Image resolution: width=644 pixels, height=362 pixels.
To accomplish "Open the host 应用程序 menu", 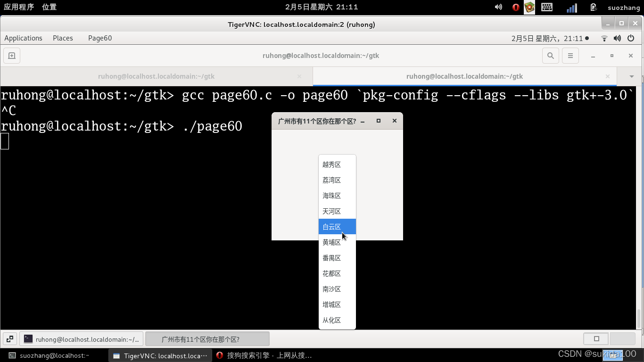I will click(x=19, y=7).
